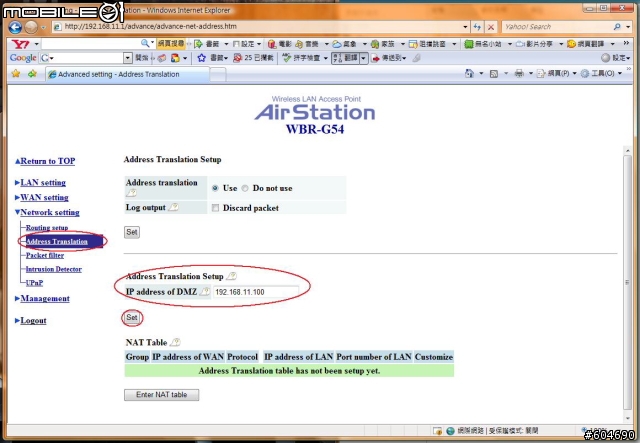Screen dimensions: 640x443
Task: Click Set button below IP address of DMZ
Action: tap(132, 318)
